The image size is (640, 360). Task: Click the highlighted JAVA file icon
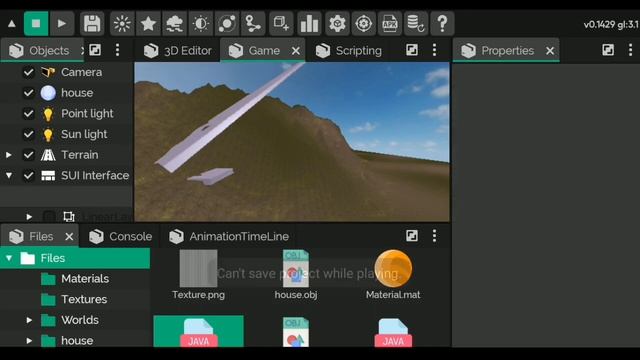coord(198,332)
